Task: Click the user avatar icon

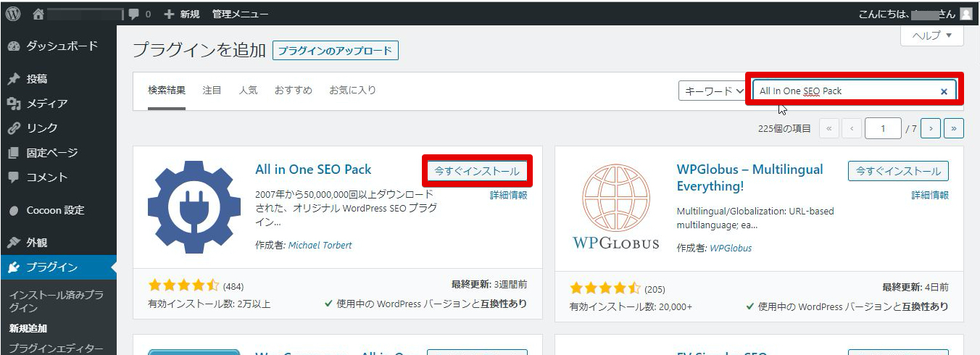Action: [x=966, y=14]
